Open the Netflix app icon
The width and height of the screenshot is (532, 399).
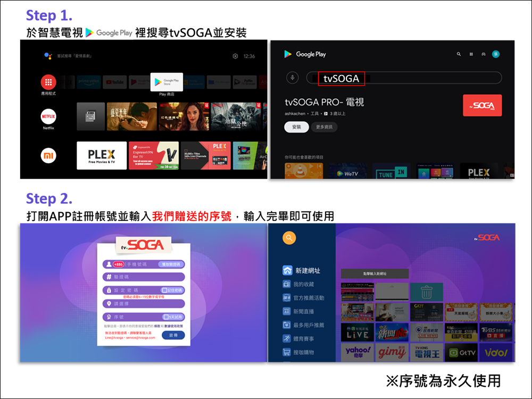tap(48, 116)
